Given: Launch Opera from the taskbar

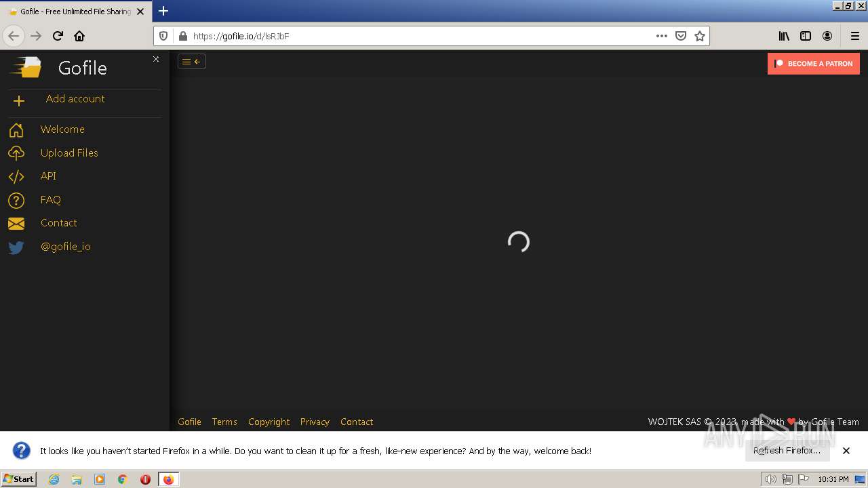Looking at the screenshot, I should point(145,479).
